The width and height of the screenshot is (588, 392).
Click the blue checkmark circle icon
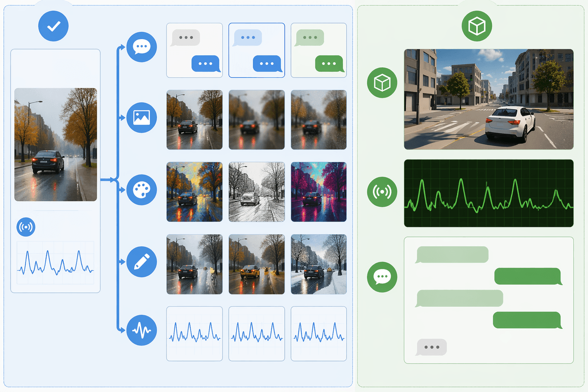[53, 26]
